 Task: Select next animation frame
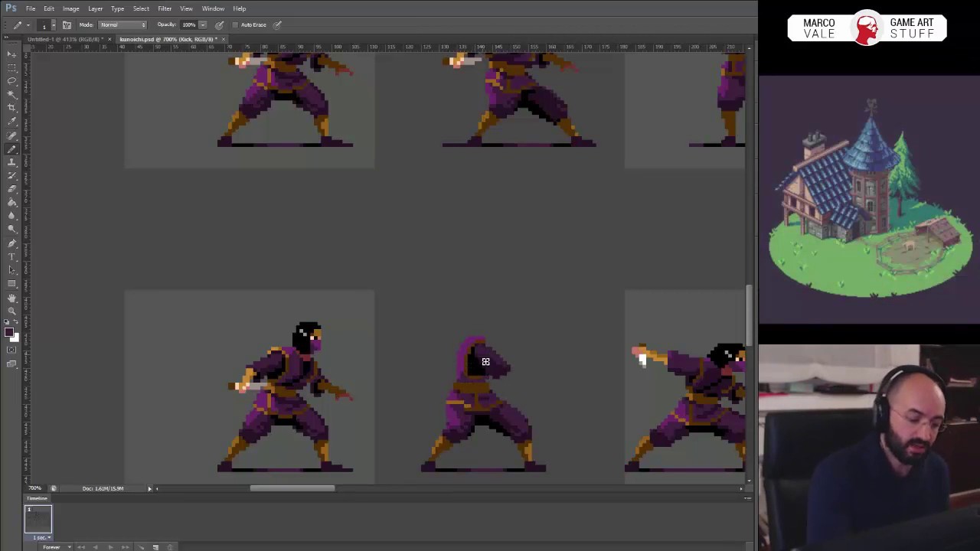[125, 547]
